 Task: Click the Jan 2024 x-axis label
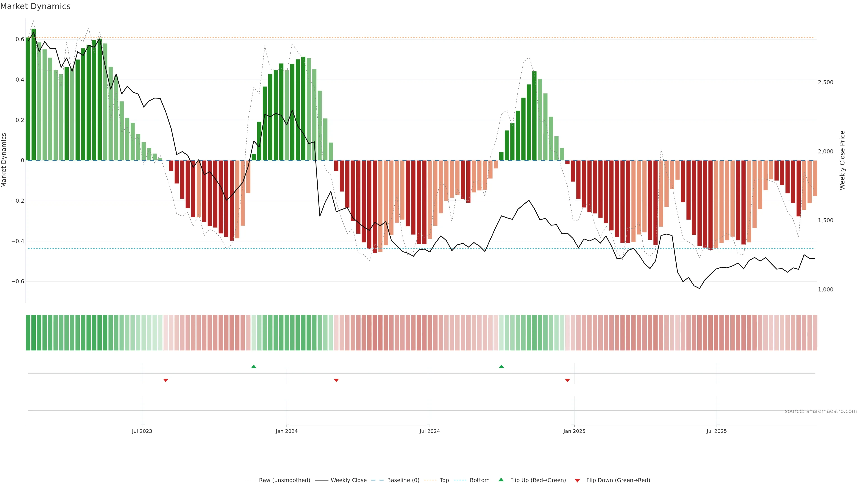click(x=286, y=431)
